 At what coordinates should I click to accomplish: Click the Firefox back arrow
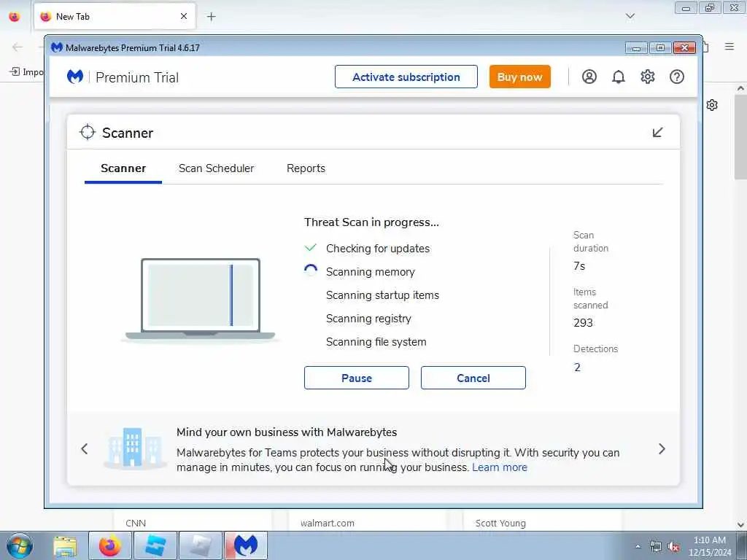[x=18, y=47]
